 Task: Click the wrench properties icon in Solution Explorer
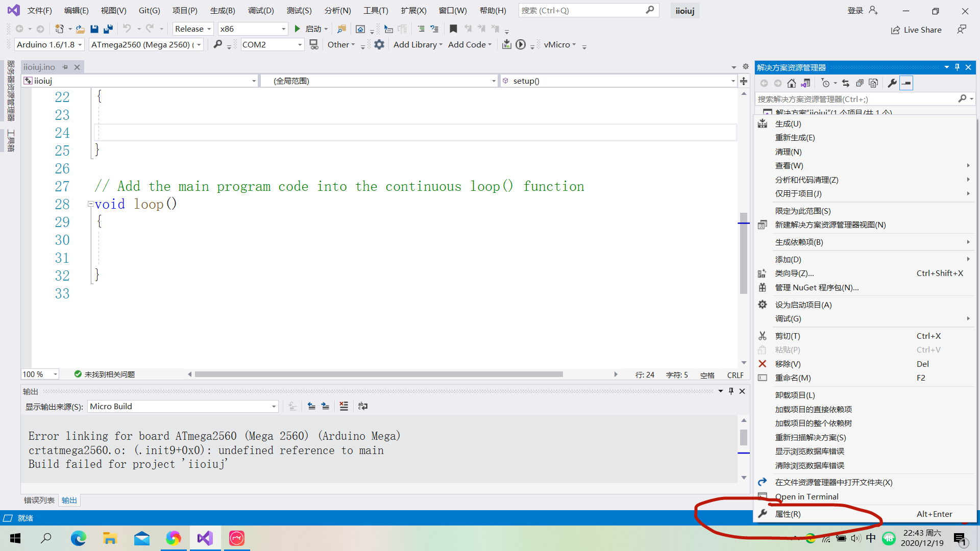(892, 83)
